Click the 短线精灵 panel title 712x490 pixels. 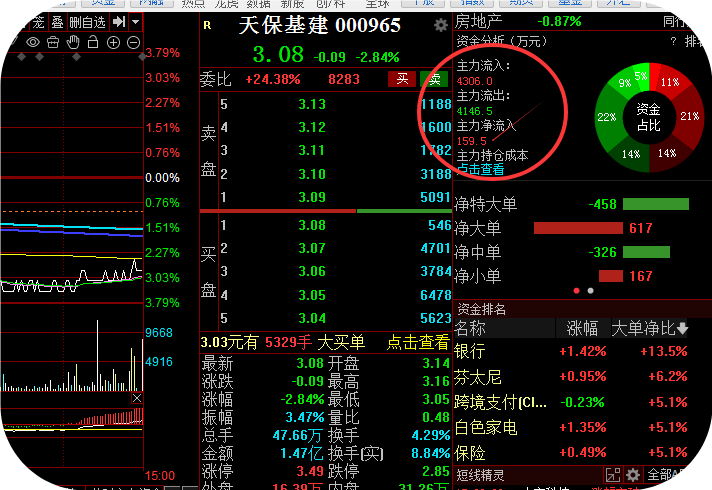(x=480, y=475)
